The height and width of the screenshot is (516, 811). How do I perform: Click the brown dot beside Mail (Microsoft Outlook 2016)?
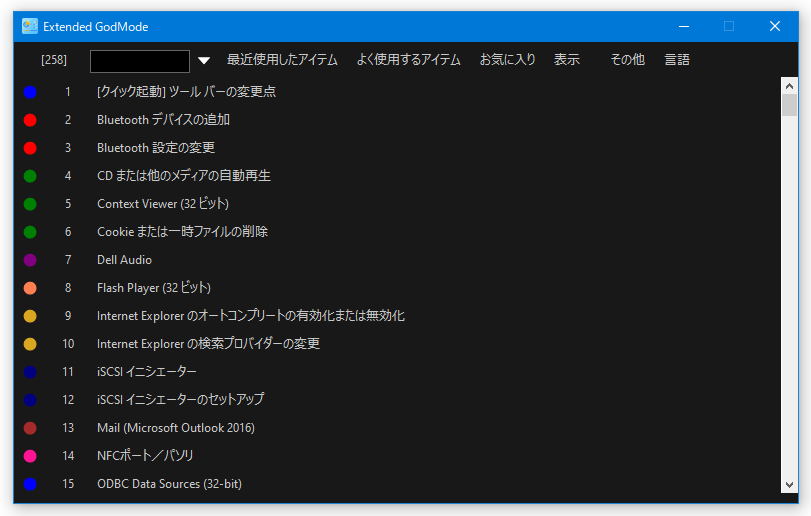pyautogui.click(x=30, y=428)
